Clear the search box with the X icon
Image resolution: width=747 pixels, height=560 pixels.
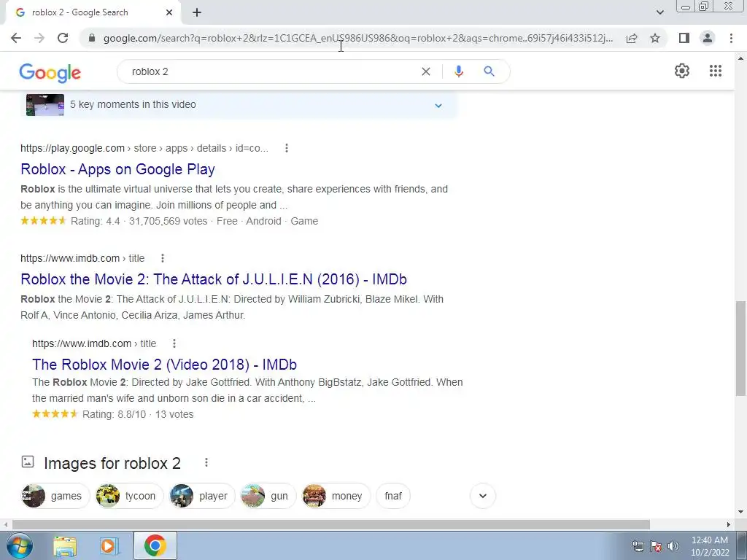point(426,71)
